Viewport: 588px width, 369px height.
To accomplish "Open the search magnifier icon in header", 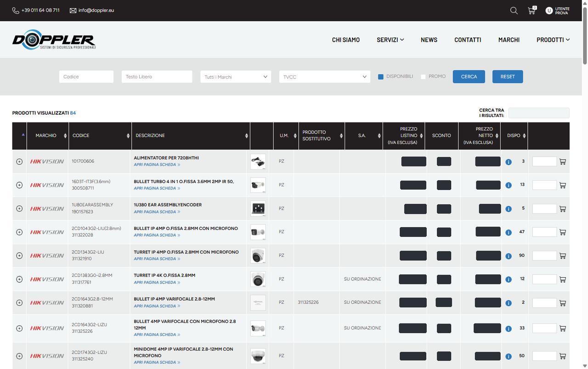I will point(514,11).
